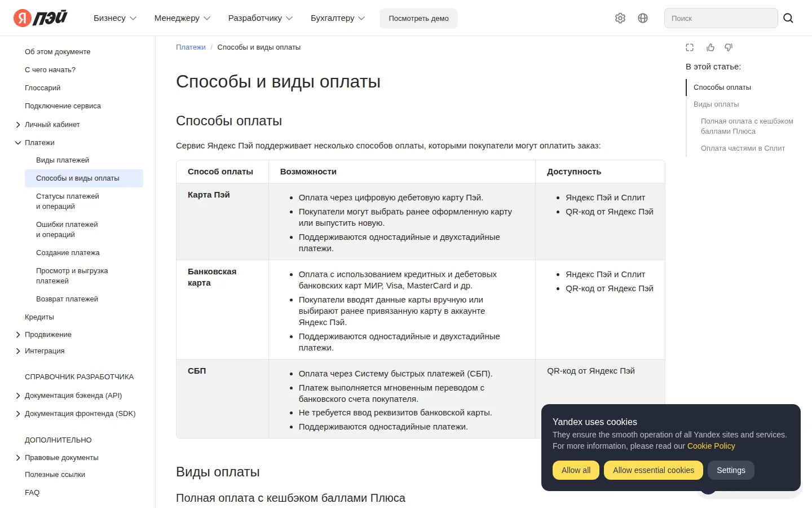Open the FAQ page
The width and height of the screenshot is (812, 508).
(32, 492)
